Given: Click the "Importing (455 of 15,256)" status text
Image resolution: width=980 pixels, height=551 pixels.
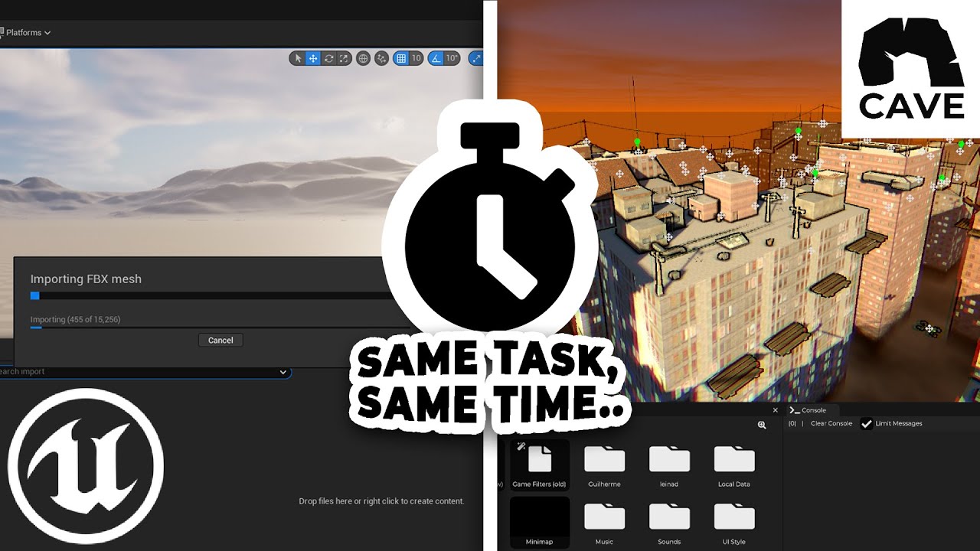Looking at the screenshot, I should pyautogui.click(x=75, y=319).
